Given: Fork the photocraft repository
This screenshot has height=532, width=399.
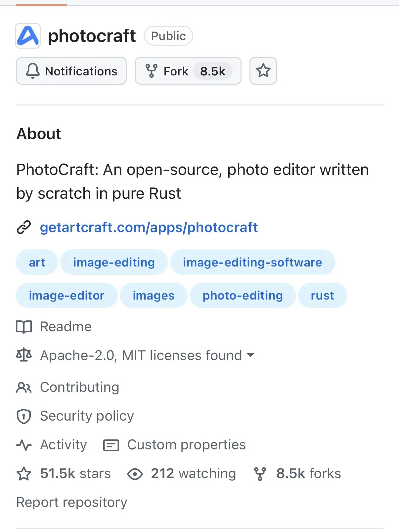Looking at the screenshot, I should pos(188,71).
